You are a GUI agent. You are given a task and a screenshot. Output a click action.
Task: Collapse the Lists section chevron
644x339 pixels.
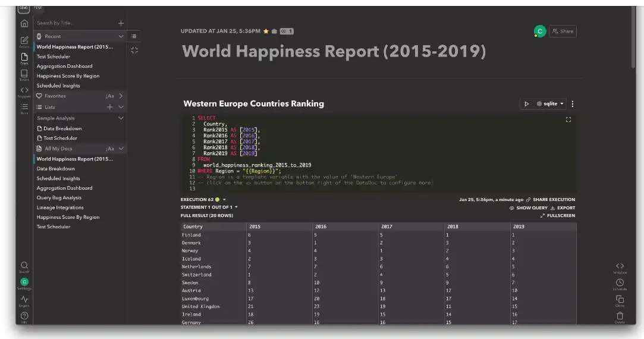(121, 107)
